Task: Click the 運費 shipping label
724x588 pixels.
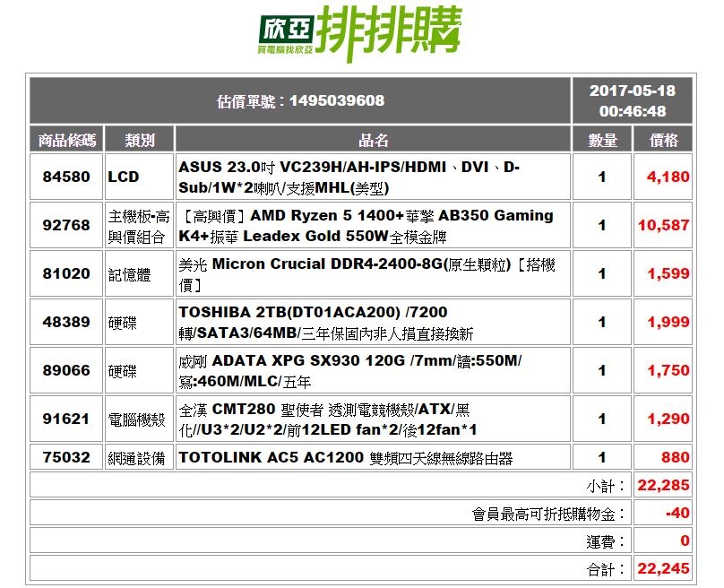Action: [606, 541]
